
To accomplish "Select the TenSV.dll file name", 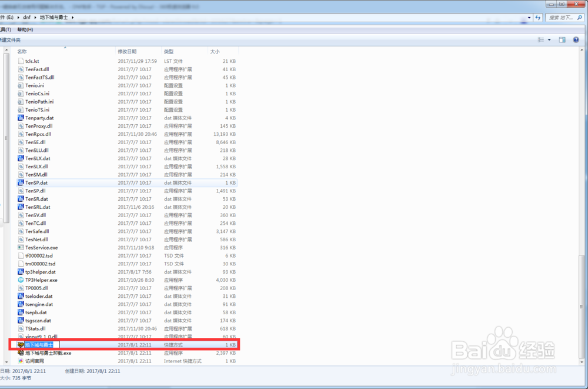I will coord(36,215).
